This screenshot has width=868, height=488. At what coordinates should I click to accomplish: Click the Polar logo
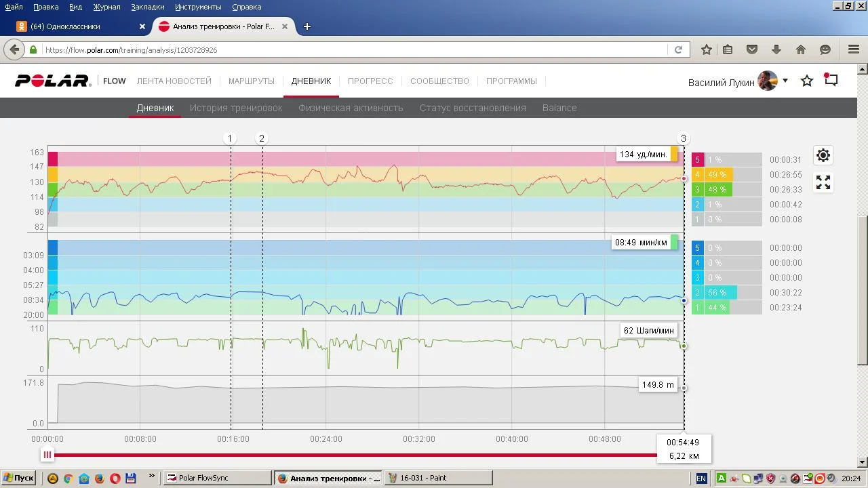pos(53,81)
